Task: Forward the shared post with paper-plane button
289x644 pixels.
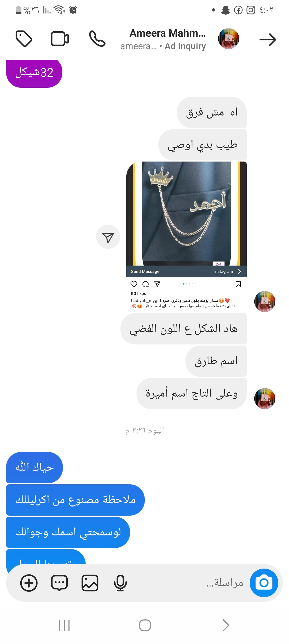Action: [x=108, y=237]
